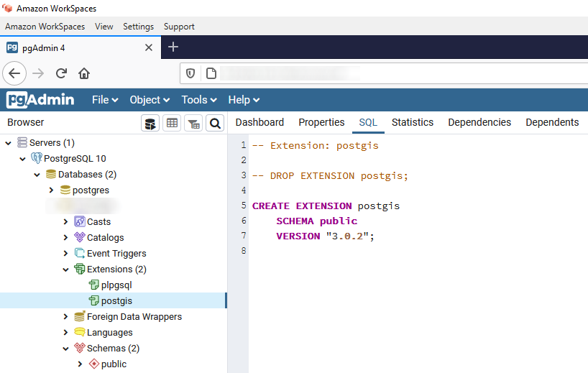The height and width of the screenshot is (373, 588).
Task: Click the 'SCHEMA public' SQL line
Action: click(x=316, y=221)
